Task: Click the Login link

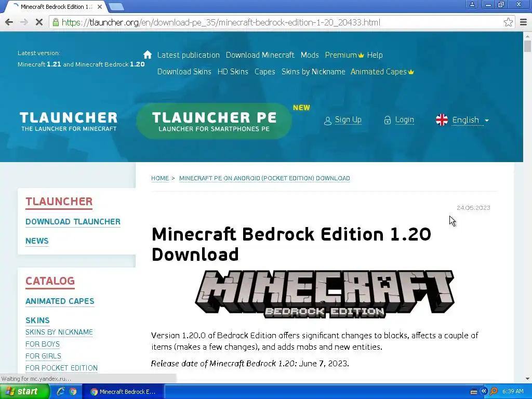Action: coord(404,120)
